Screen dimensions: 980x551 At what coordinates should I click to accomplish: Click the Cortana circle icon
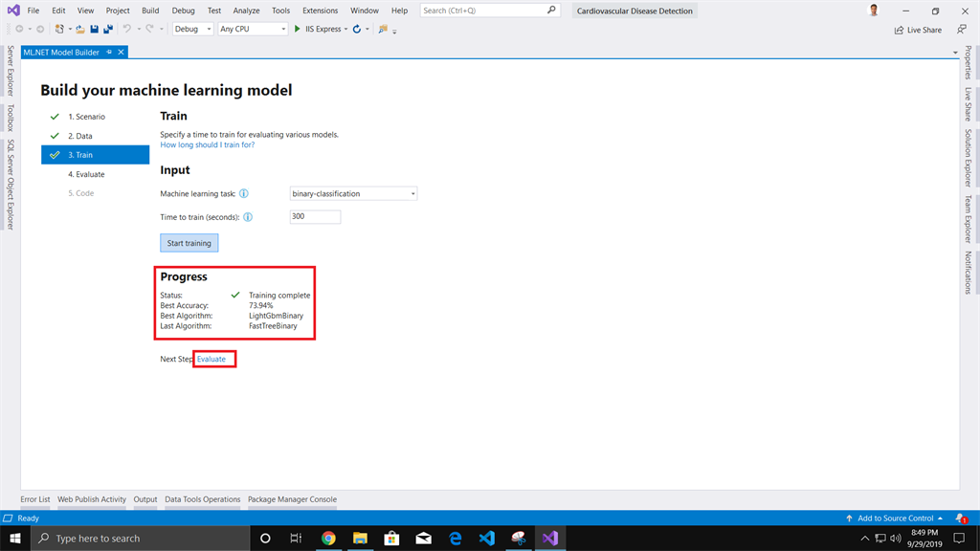tap(265, 538)
